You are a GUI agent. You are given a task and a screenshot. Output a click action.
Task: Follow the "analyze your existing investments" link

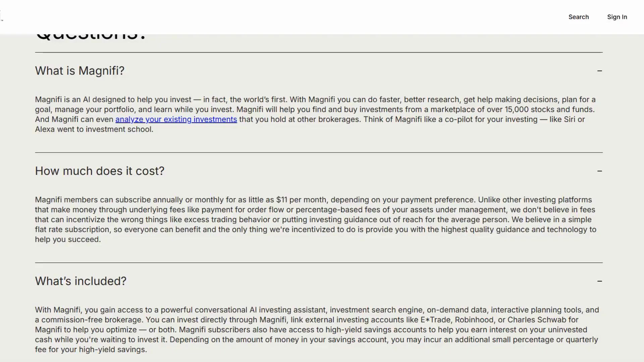tap(176, 119)
